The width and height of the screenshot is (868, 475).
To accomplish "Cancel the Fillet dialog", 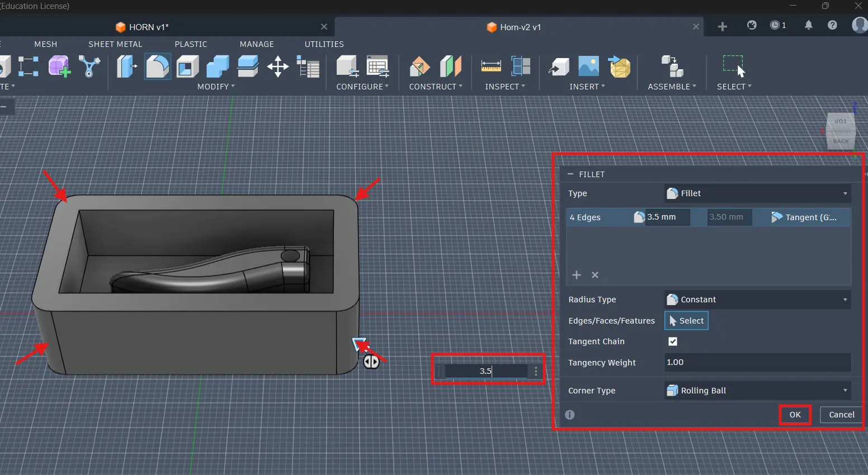I will (x=841, y=415).
